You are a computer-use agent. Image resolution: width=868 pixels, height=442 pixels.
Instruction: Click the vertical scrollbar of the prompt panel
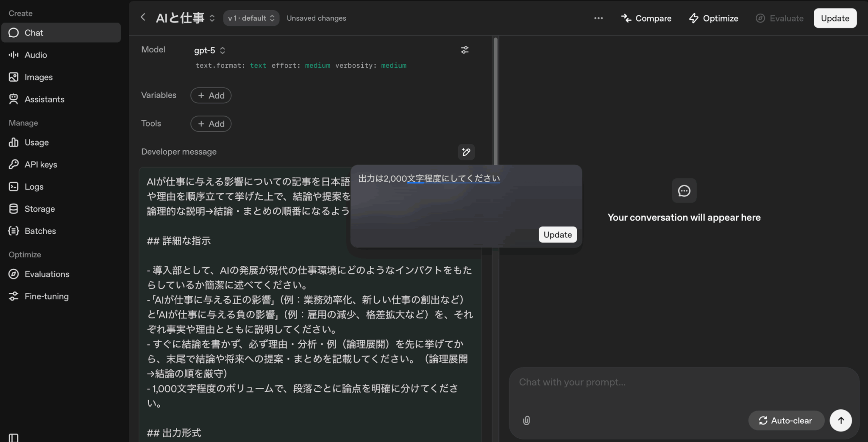(x=495, y=102)
